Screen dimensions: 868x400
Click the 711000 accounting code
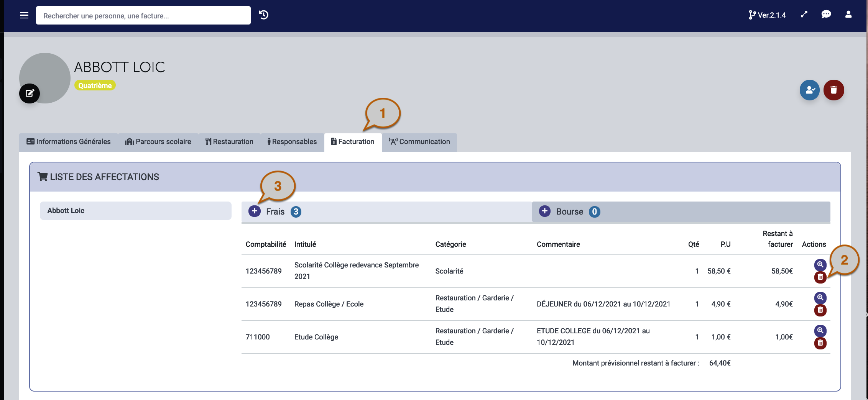[258, 337]
